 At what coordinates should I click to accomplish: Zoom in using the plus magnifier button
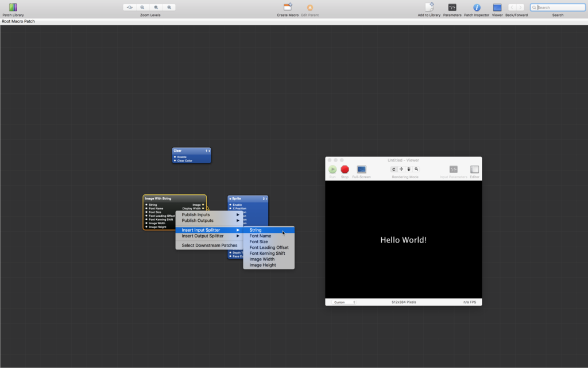pos(169,7)
